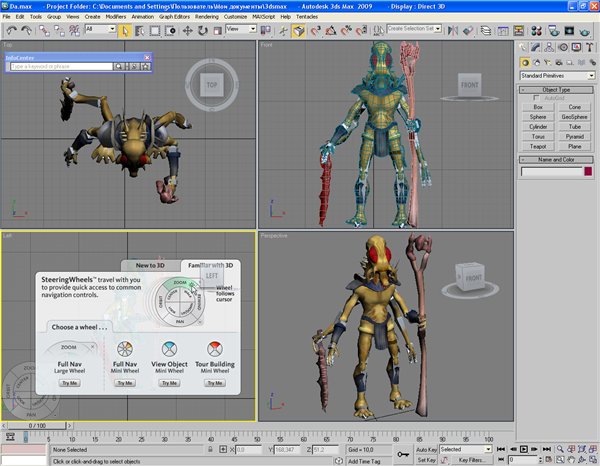The width and height of the screenshot is (600, 466).
Task: Open the Selected key filter dropdown
Action: tap(466, 450)
